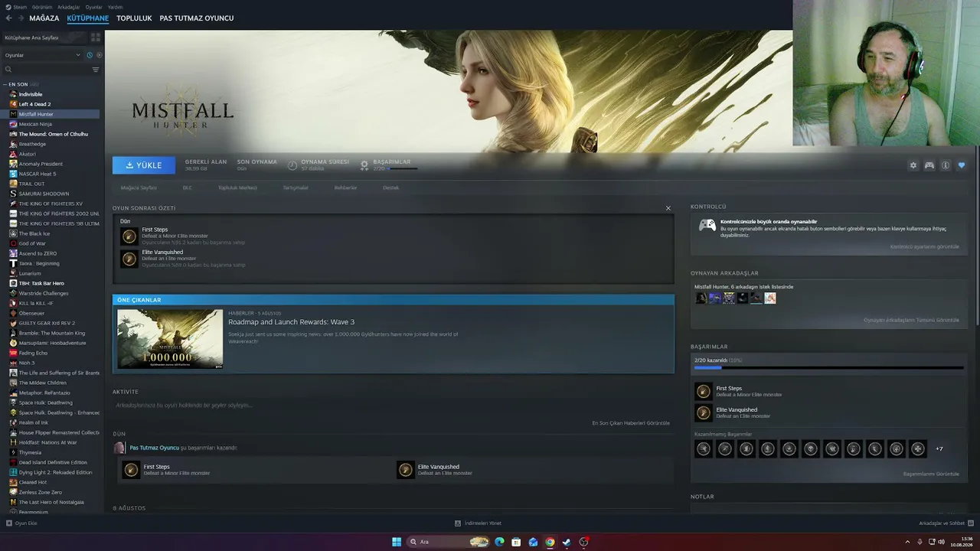Click the achievements progress bar in Başarımlar
The height and width of the screenshot is (551, 980).
pos(828,368)
